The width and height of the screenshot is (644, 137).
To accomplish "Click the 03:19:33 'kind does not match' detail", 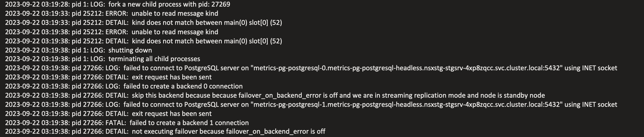I will click(x=207, y=23).
